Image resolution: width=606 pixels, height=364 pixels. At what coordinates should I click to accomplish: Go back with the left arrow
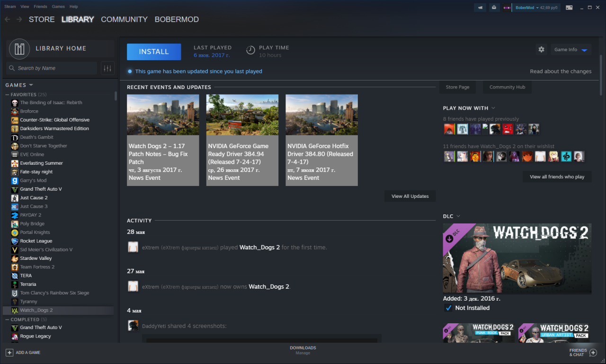pos(7,19)
